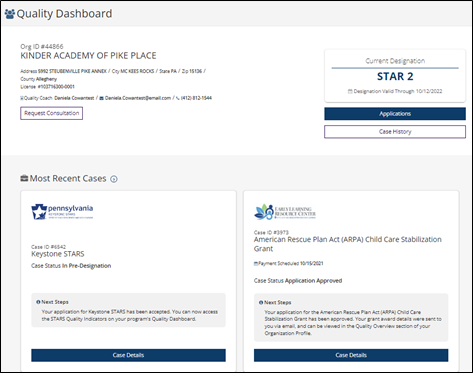Click the Pennsylvania Keystone STARS logo
The width and height of the screenshot is (473, 373).
click(62, 212)
